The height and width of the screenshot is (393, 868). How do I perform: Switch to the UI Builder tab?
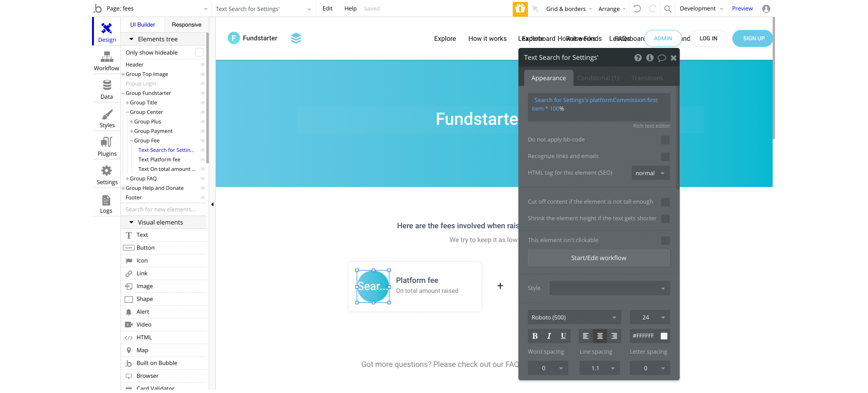click(x=143, y=25)
